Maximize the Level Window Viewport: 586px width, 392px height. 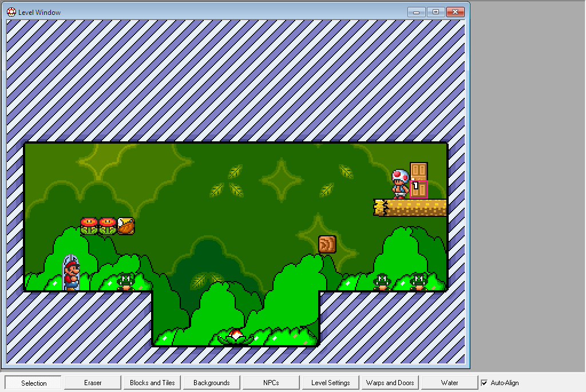pos(435,12)
